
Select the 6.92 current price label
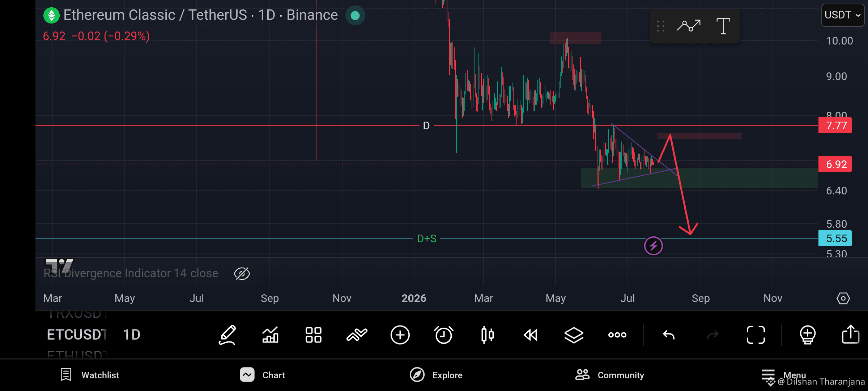pos(835,164)
